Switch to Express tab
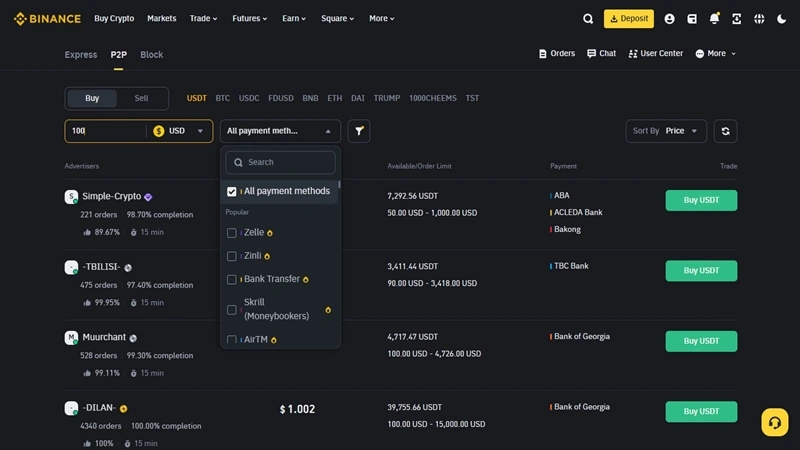The height and width of the screenshot is (450, 800). pyautogui.click(x=81, y=55)
